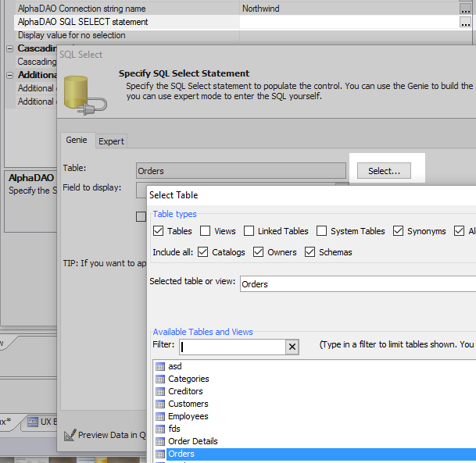The image size is (476, 463).
Task: Switch to the Expert tab
Action: click(111, 141)
